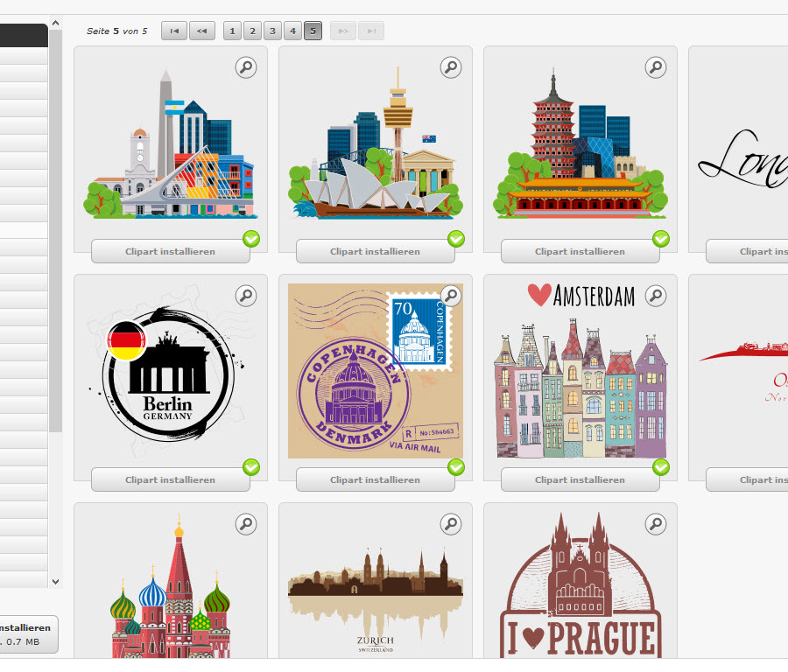The width and height of the screenshot is (788, 672).
Task: Click green checkmark on Copenhagen clipart
Action: click(x=456, y=467)
